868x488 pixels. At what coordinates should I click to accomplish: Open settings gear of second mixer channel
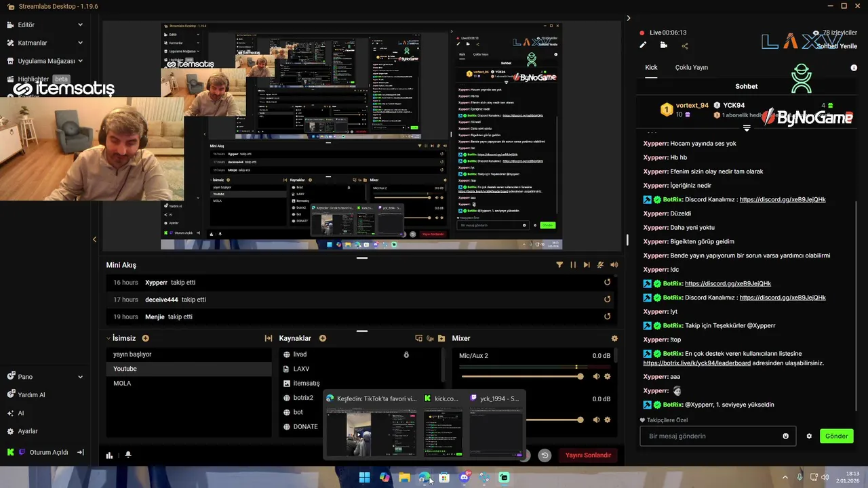(607, 420)
